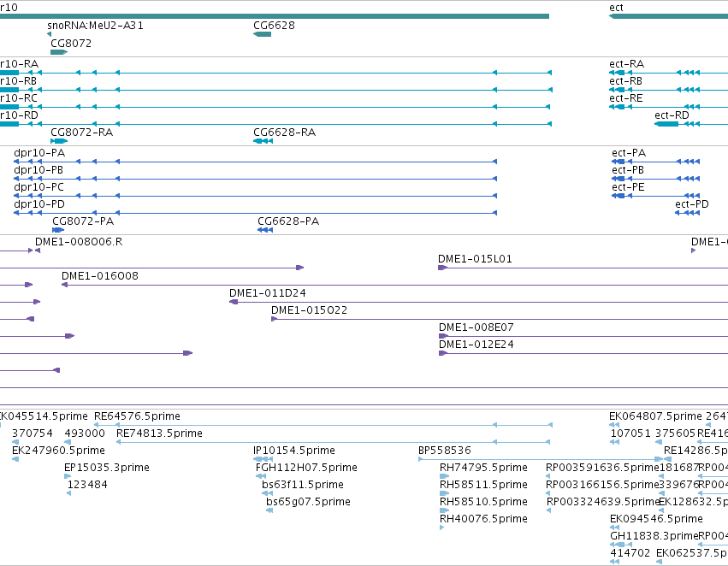Select clone DME1-011D24
728x566 pixels.
[268, 293]
